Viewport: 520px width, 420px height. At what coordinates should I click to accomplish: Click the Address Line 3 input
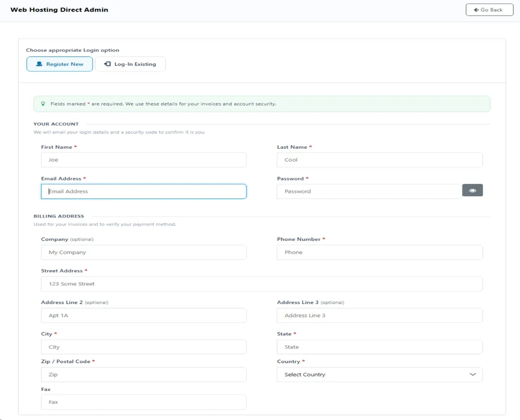[380, 316]
